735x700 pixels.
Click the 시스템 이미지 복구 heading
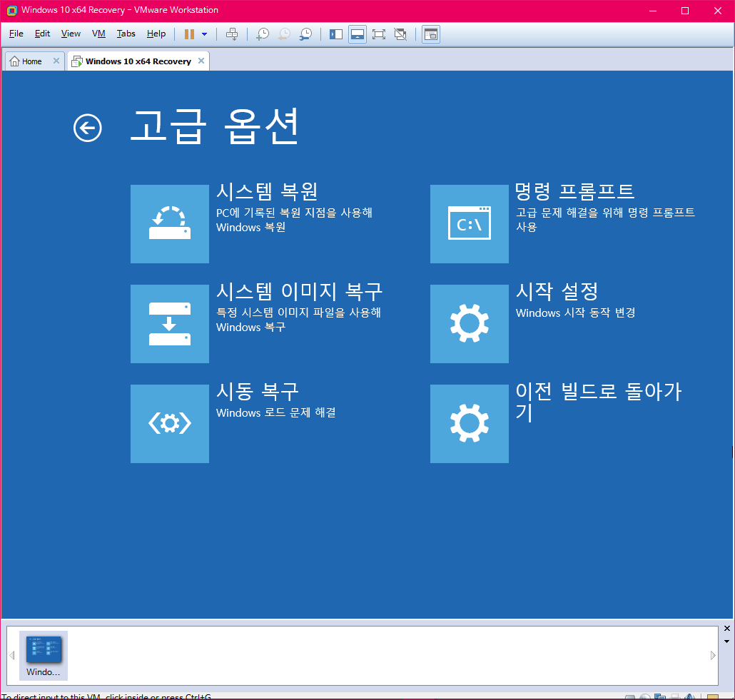click(x=299, y=291)
